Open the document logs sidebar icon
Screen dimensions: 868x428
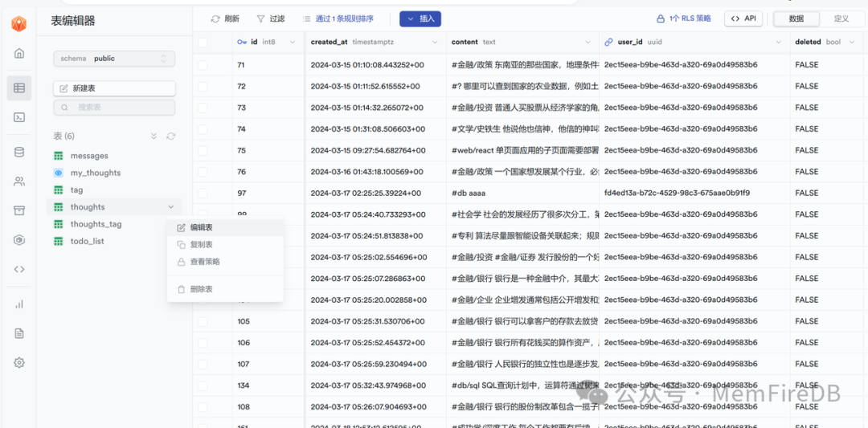click(x=18, y=333)
